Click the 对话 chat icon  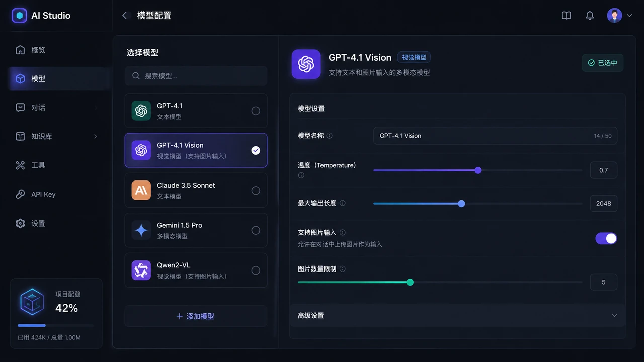tap(20, 107)
